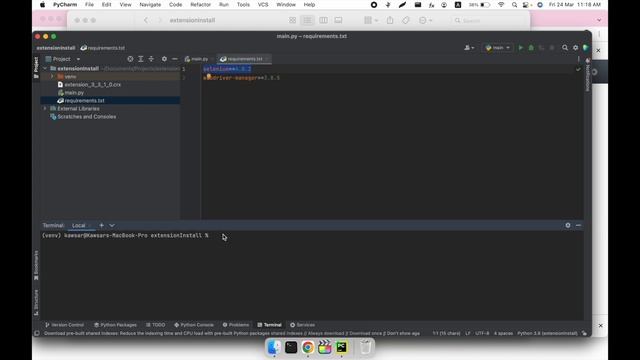Image resolution: width=640 pixels, height=360 pixels.
Task: Open Project panel options gear
Action: (x=164, y=59)
